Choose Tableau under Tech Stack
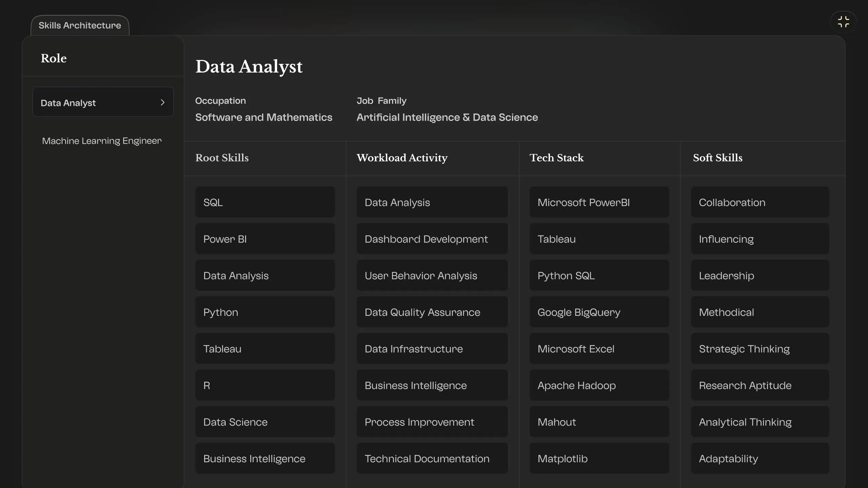The height and width of the screenshot is (488, 868). point(599,239)
